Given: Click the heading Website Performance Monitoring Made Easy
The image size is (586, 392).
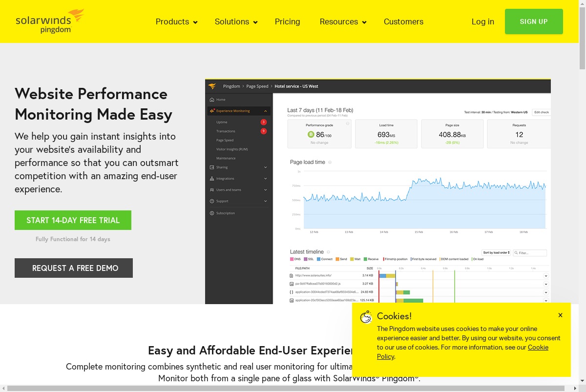Looking at the screenshot, I should (93, 104).
